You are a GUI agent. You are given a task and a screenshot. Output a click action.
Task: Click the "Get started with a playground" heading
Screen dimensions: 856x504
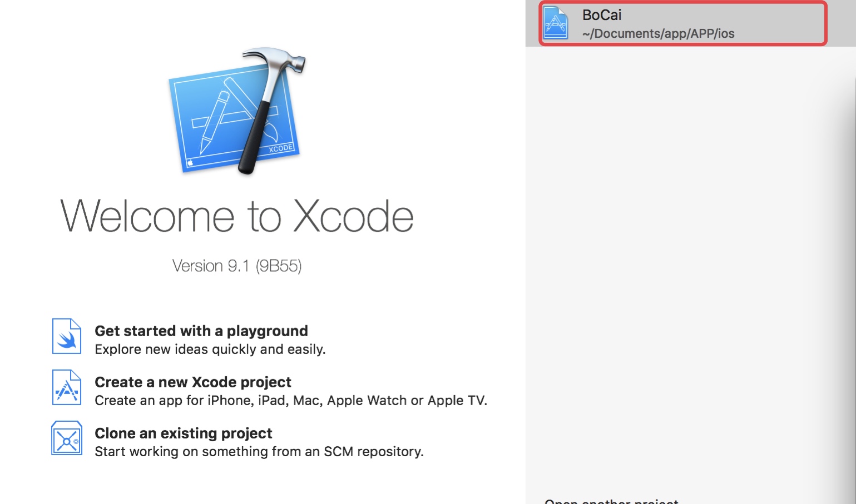(201, 331)
